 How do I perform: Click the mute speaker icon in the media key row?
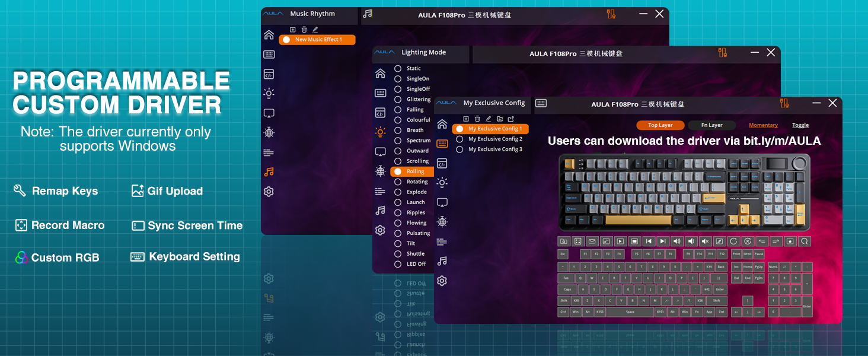tap(705, 241)
